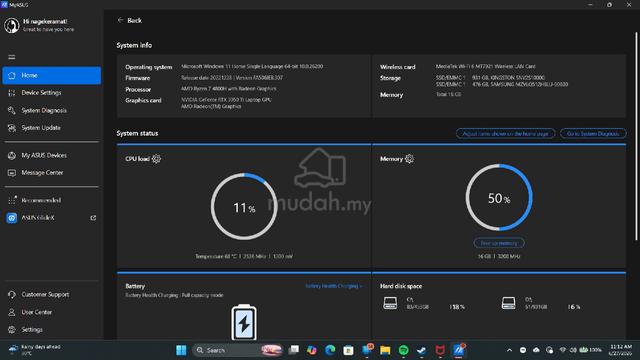Click Adjust items shown on home page

505,133
